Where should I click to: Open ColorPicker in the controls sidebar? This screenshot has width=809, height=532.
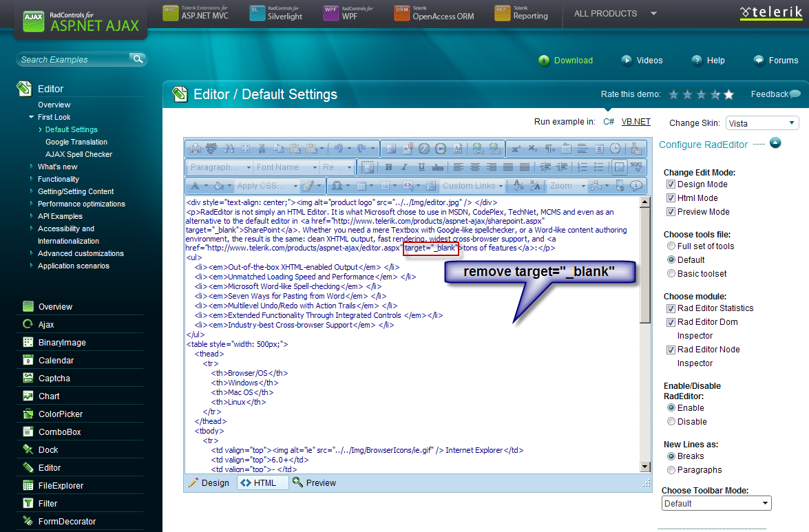point(61,414)
